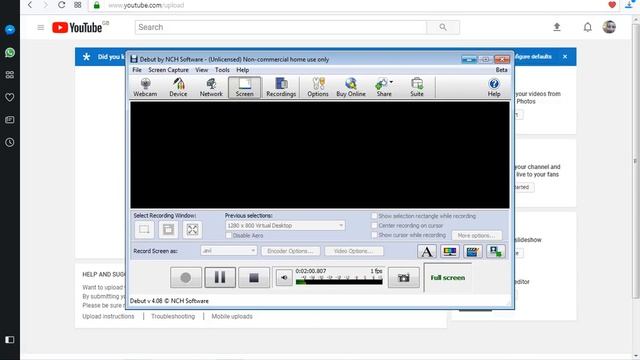
Task: Pause the recording
Action: pyautogui.click(x=220, y=278)
